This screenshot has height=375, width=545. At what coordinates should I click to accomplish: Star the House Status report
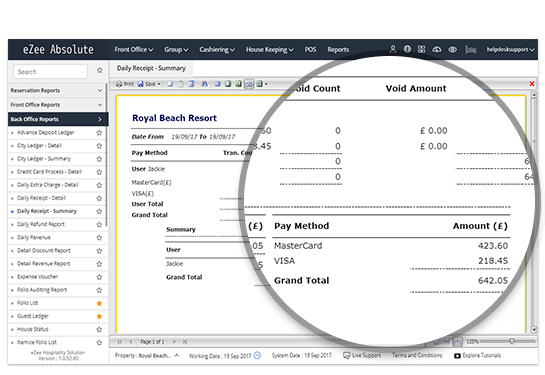pyautogui.click(x=99, y=329)
